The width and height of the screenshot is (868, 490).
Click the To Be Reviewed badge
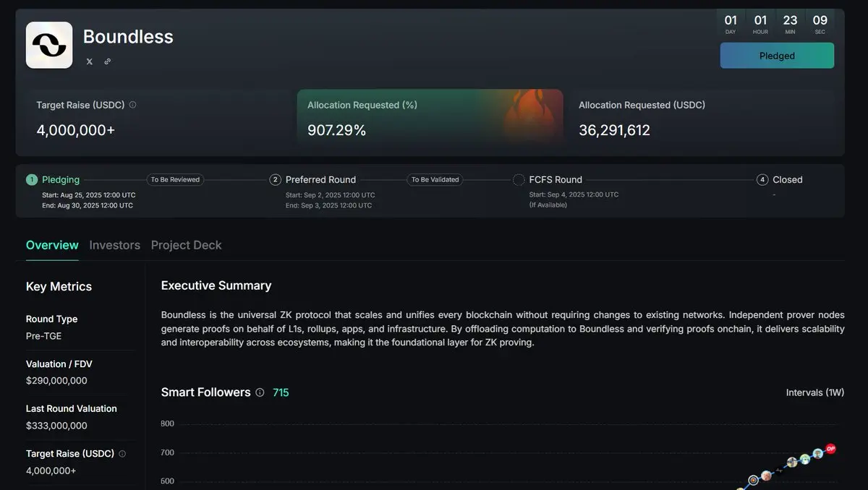(175, 179)
